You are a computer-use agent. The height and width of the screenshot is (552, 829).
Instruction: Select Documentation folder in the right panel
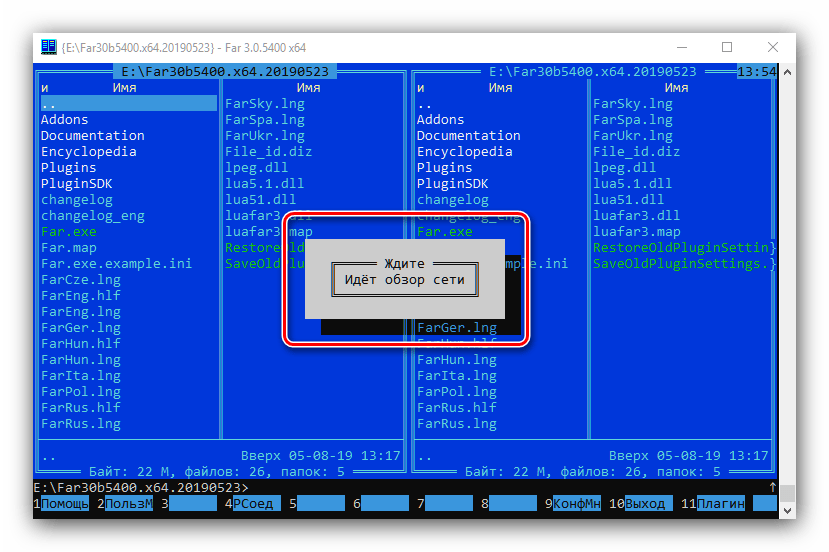coord(468,136)
